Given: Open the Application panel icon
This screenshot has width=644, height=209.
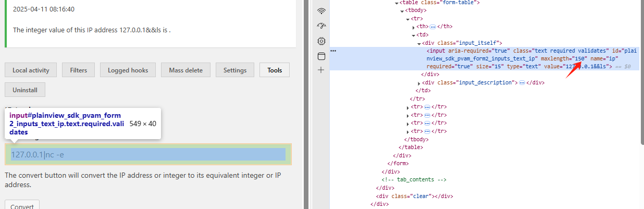Looking at the screenshot, I should tap(321, 56).
